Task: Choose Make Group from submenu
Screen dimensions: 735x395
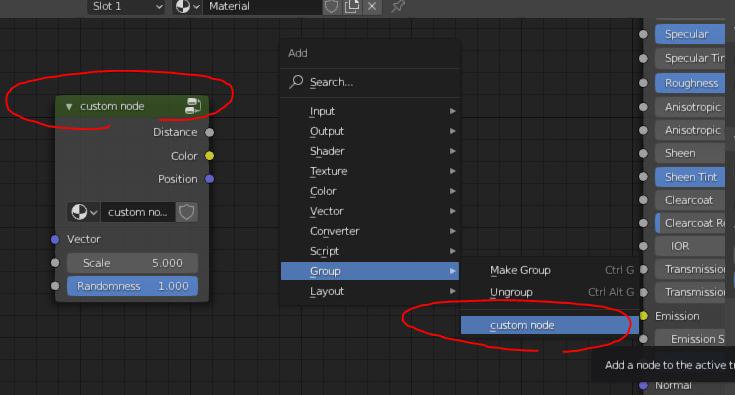Action: [x=550, y=270]
